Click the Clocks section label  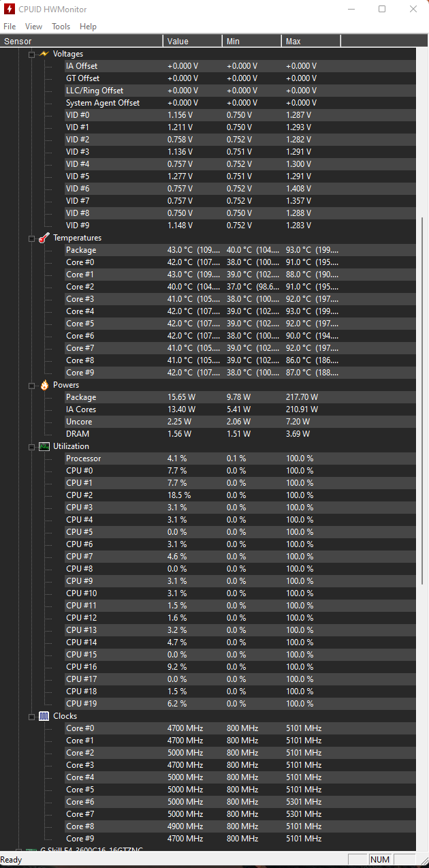[x=65, y=716]
